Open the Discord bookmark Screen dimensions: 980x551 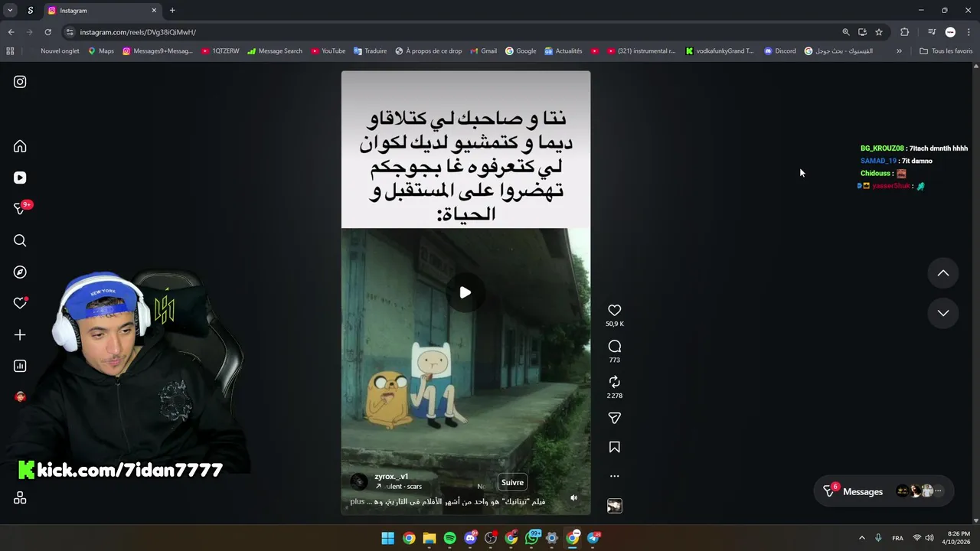point(779,51)
